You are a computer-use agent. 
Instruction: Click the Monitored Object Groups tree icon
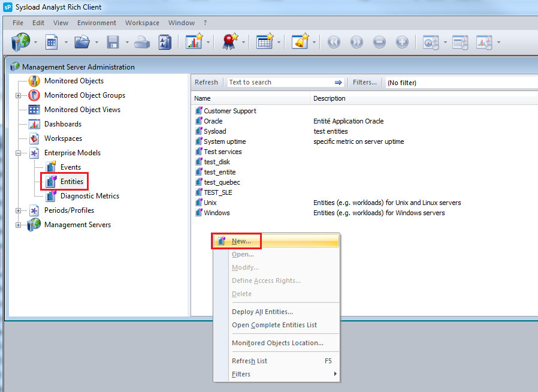coord(34,95)
